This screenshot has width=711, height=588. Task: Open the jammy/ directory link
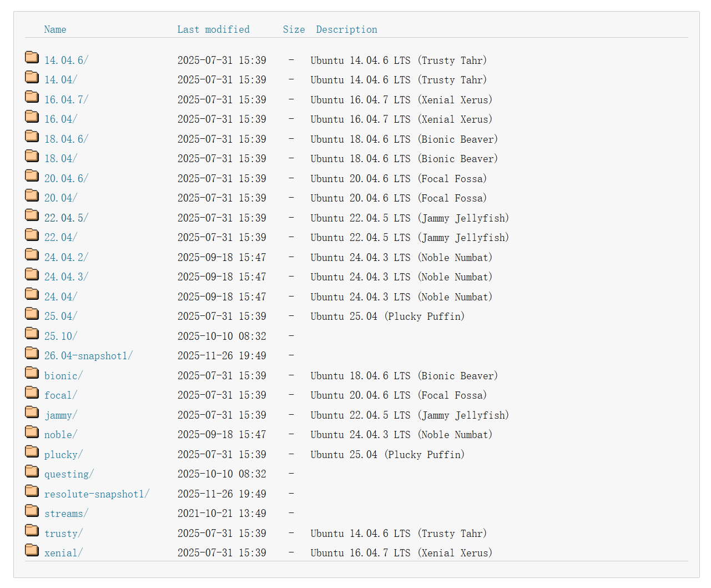[60, 415]
